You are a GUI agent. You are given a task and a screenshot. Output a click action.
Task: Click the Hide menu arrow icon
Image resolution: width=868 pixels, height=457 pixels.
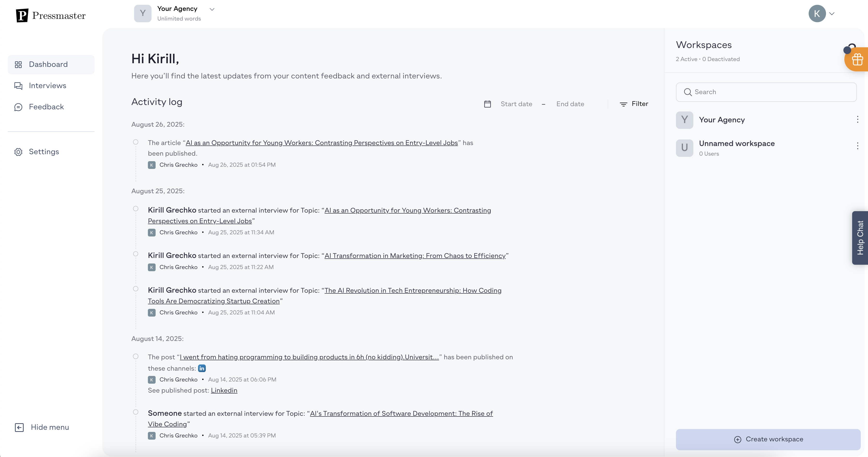(19, 427)
